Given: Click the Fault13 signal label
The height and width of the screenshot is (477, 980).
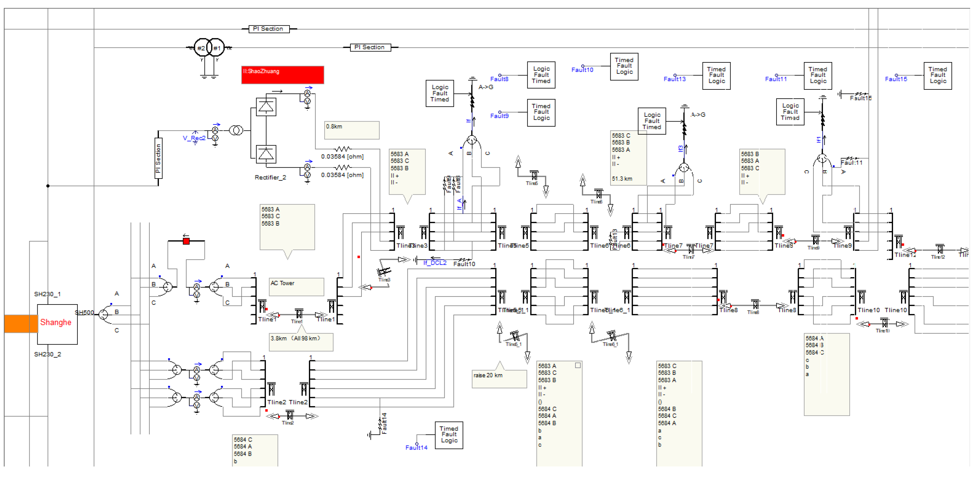Looking at the screenshot, I should point(675,79).
